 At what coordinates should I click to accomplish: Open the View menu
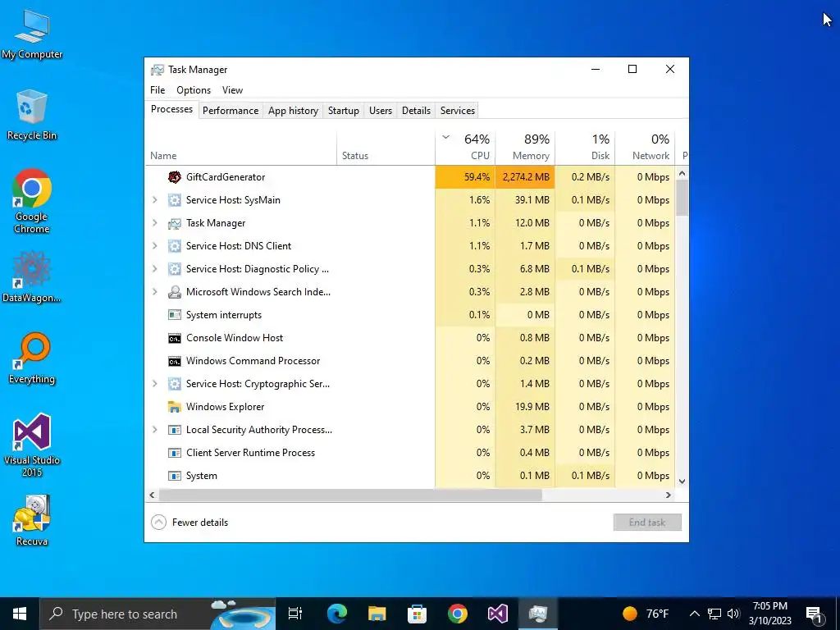click(x=232, y=90)
